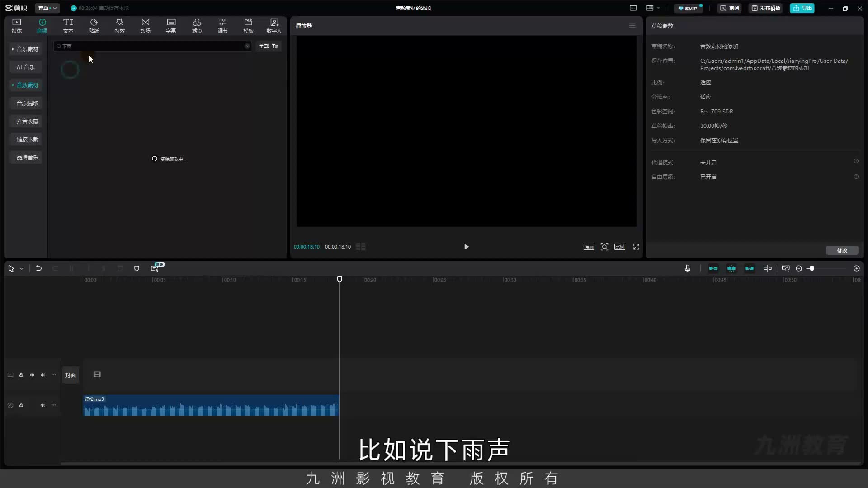Open the 媒体 media tab
868x488 pixels.
(x=17, y=26)
